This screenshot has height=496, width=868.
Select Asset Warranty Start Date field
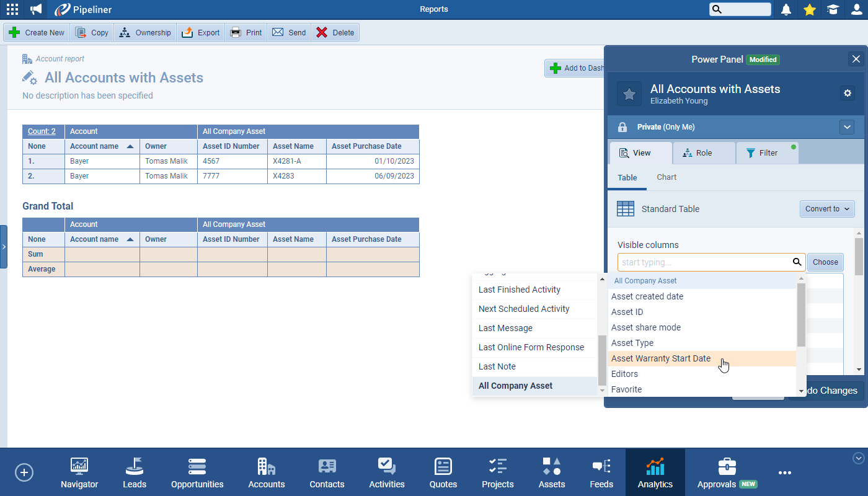pos(661,358)
